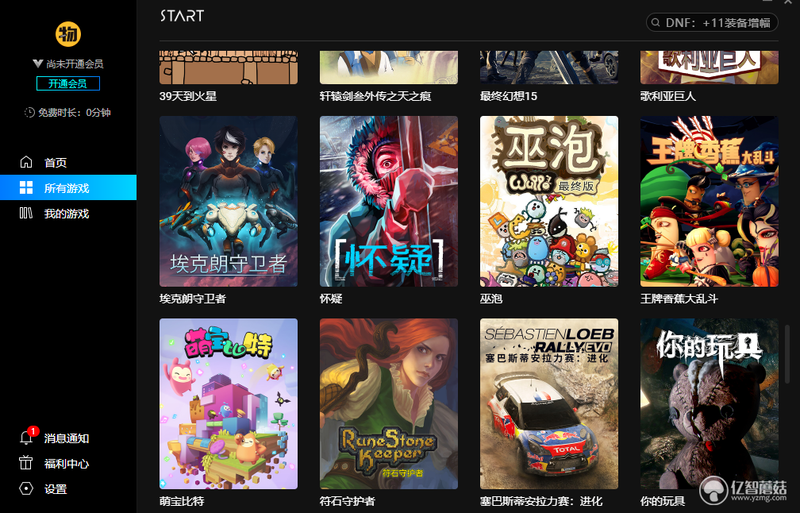Open notifications via the bell icon
This screenshot has width=800, height=513.
click(x=26, y=438)
